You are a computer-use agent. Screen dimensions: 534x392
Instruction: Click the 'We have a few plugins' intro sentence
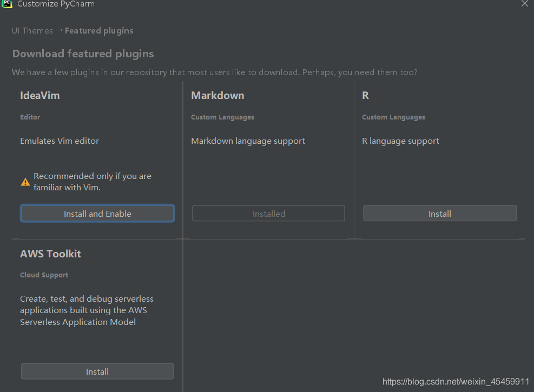[215, 72]
